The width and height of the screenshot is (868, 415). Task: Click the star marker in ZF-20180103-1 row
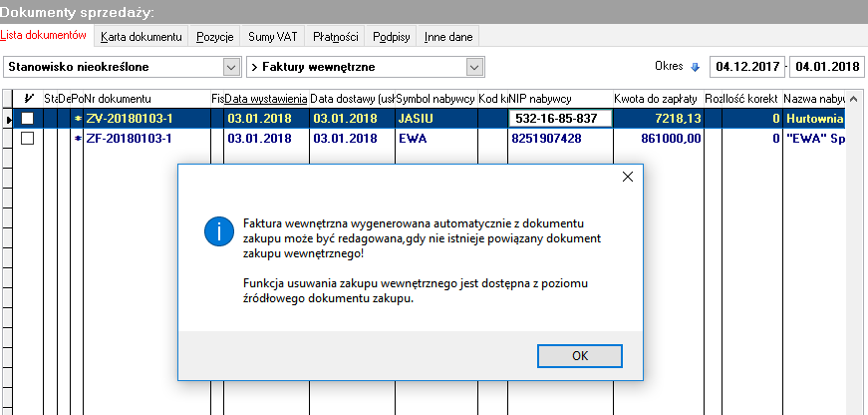tap(77, 139)
